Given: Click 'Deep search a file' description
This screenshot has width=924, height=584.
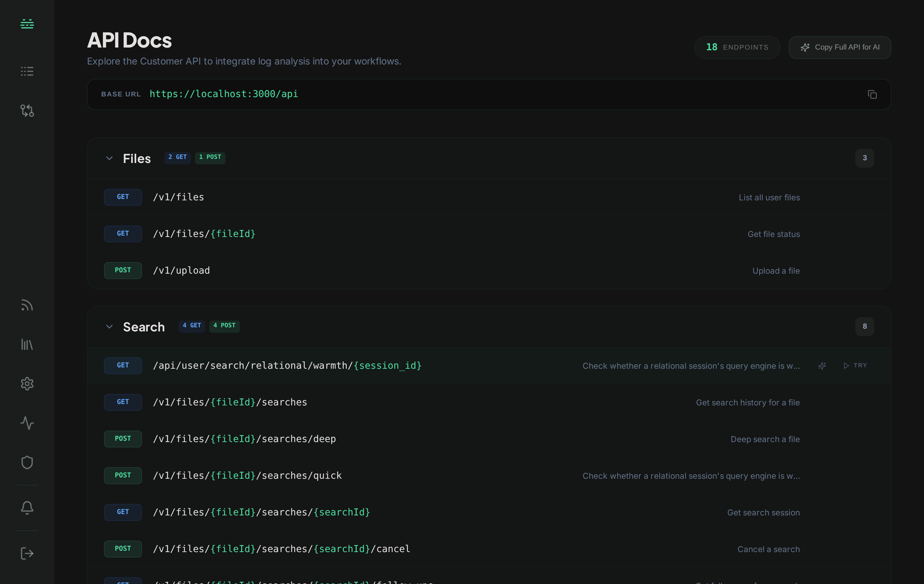Looking at the screenshot, I should (x=765, y=439).
